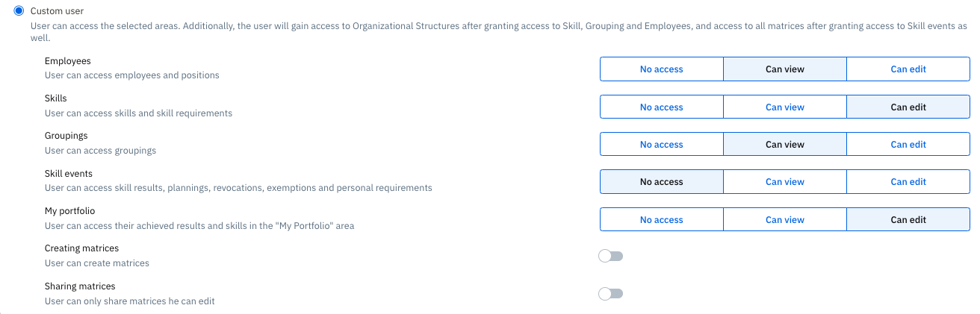The width and height of the screenshot is (980, 314).
Task: Click No access for My portfolio
Action: [x=661, y=220]
